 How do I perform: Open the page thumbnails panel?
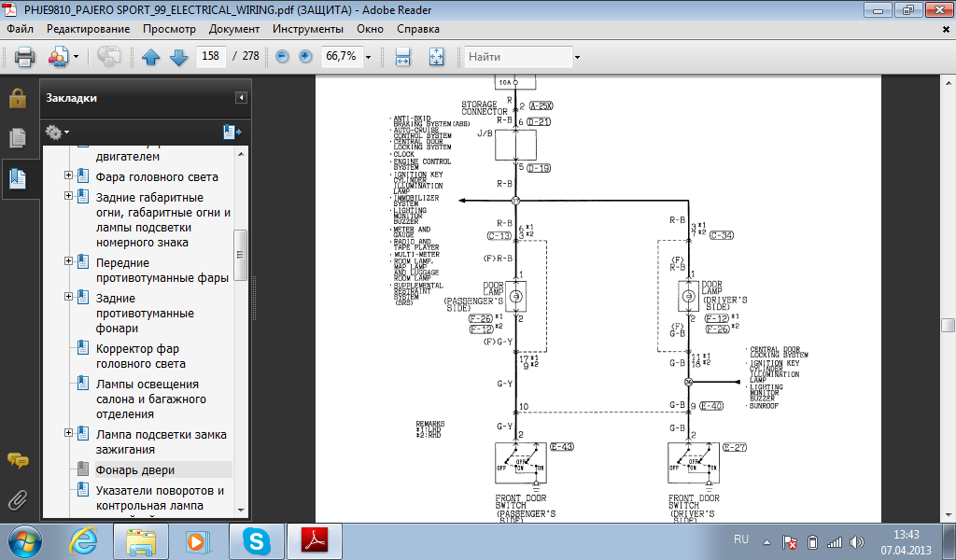click(17, 138)
